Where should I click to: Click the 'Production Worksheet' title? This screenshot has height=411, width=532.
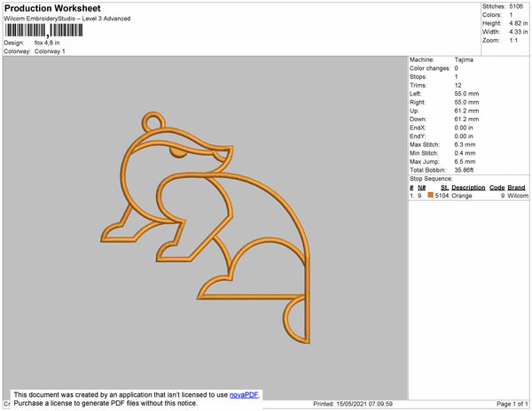[52, 9]
